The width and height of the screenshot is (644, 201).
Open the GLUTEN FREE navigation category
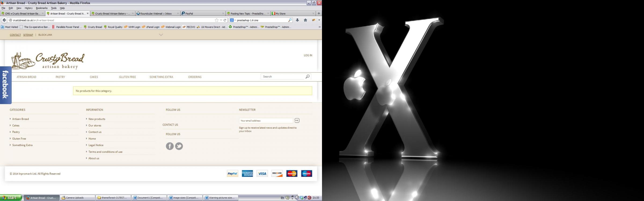[127, 77]
